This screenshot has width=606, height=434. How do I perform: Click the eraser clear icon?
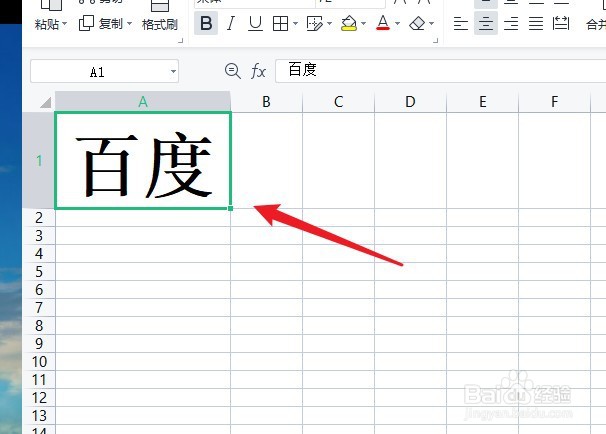(417, 24)
